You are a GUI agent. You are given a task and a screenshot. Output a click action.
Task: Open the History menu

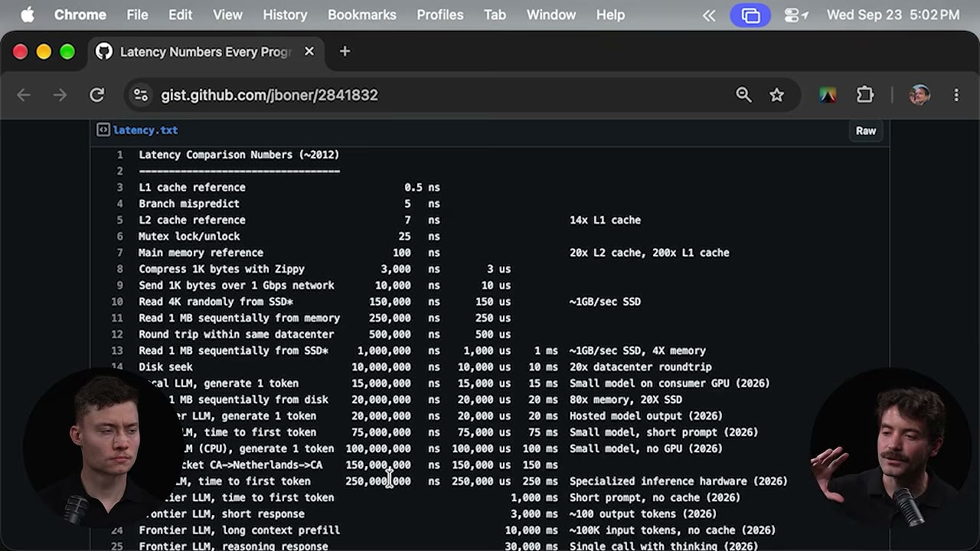point(285,15)
